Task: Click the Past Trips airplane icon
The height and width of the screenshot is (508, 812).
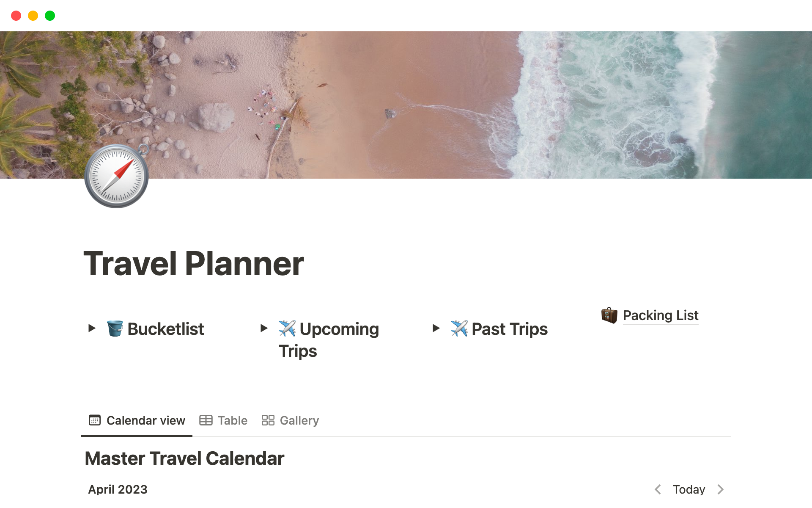Action: point(459,329)
